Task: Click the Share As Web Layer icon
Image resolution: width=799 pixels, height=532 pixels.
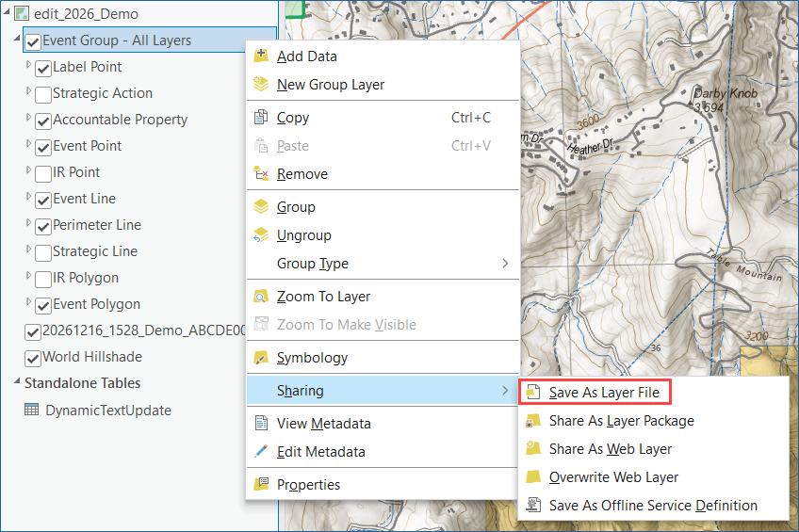Action: click(x=533, y=448)
